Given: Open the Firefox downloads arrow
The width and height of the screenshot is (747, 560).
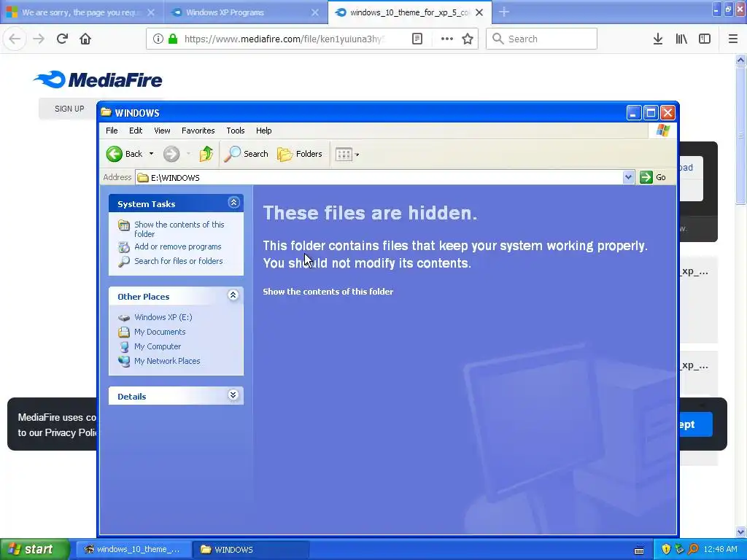Looking at the screenshot, I should point(658,39).
